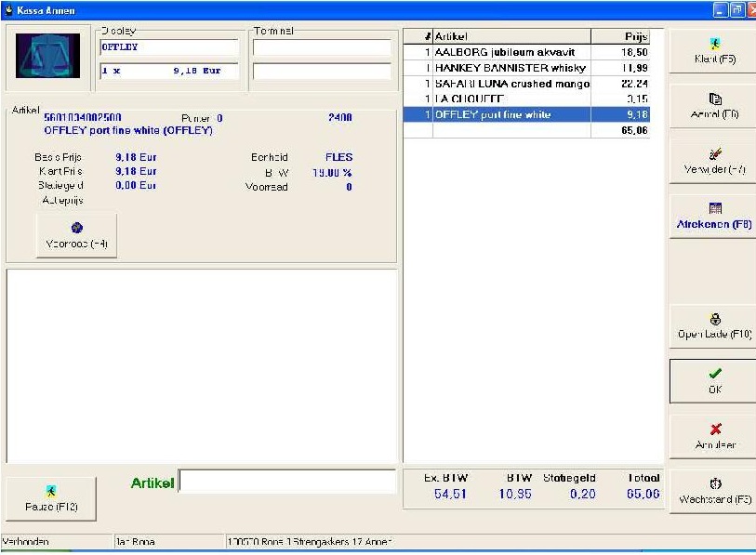Click the Kaart Prijs value 9,18 Eur
Screen dimensions: 756x555
point(136,171)
